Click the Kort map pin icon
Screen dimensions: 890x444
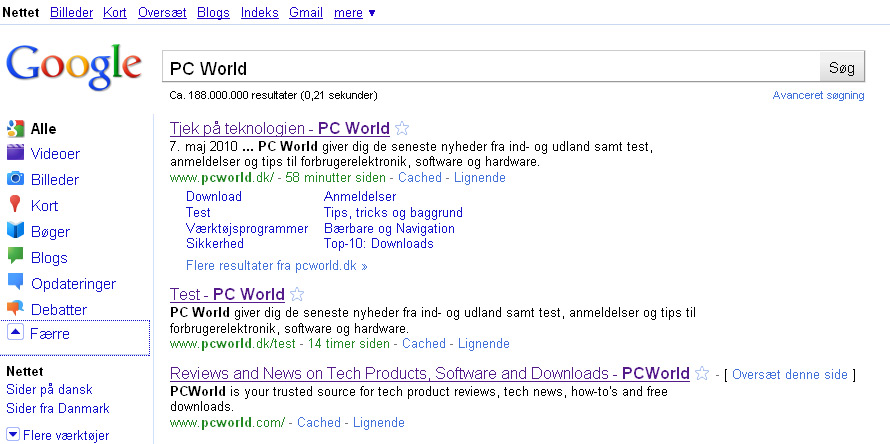coord(15,206)
